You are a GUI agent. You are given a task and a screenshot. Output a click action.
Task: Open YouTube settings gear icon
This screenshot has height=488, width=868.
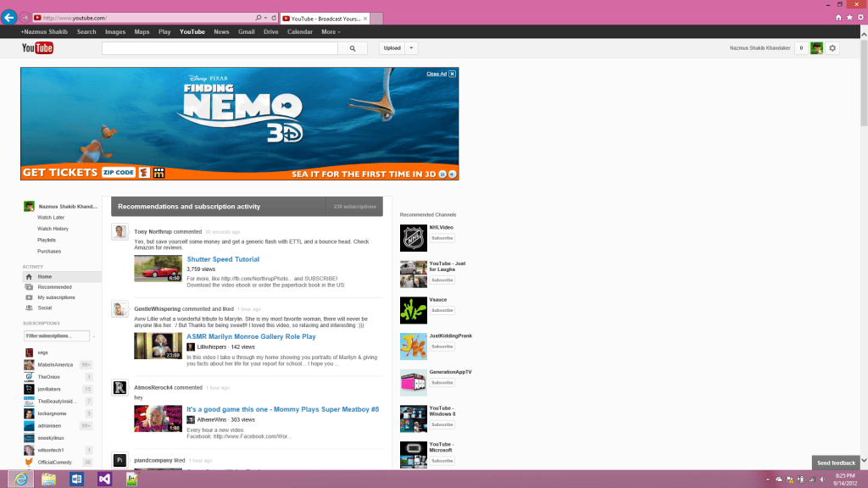coord(832,48)
